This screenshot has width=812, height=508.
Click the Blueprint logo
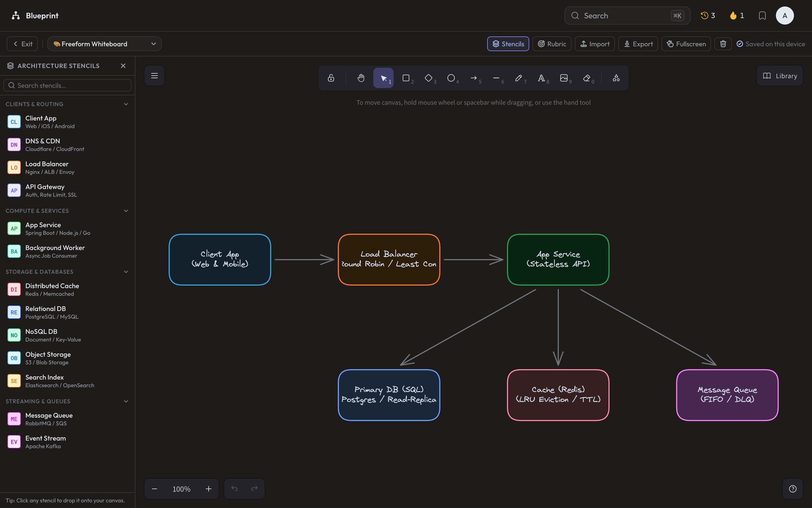pyautogui.click(x=35, y=16)
